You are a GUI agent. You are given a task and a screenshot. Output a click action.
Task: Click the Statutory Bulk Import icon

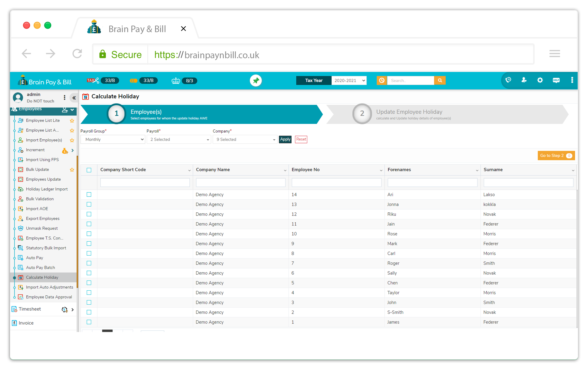click(x=21, y=248)
